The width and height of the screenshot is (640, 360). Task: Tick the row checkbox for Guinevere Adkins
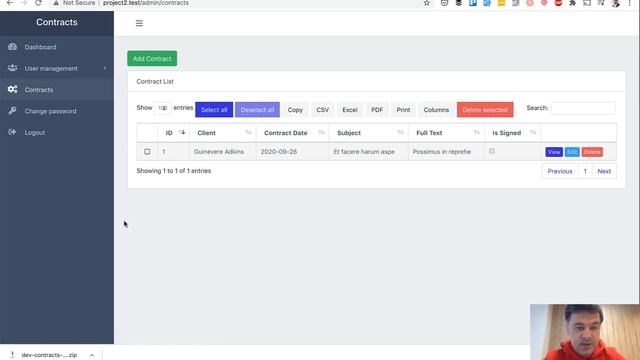pos(147,151)
